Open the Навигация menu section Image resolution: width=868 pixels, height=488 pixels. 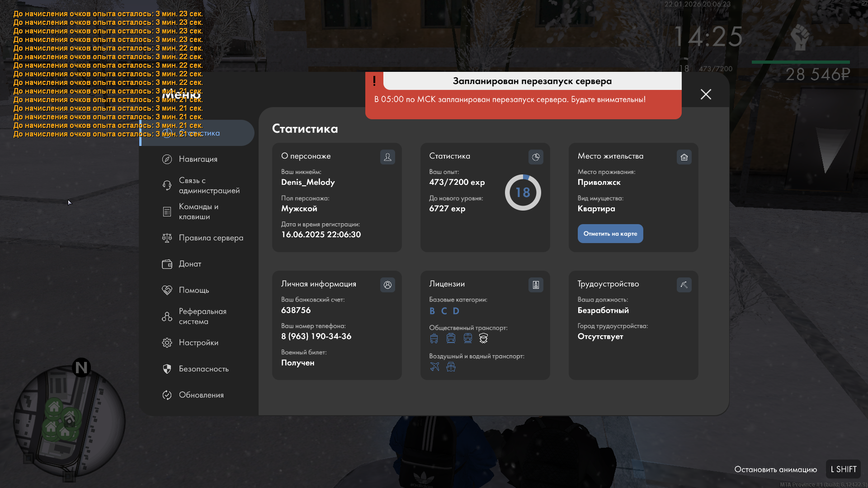pyautogui.click(x=198, y=159)
